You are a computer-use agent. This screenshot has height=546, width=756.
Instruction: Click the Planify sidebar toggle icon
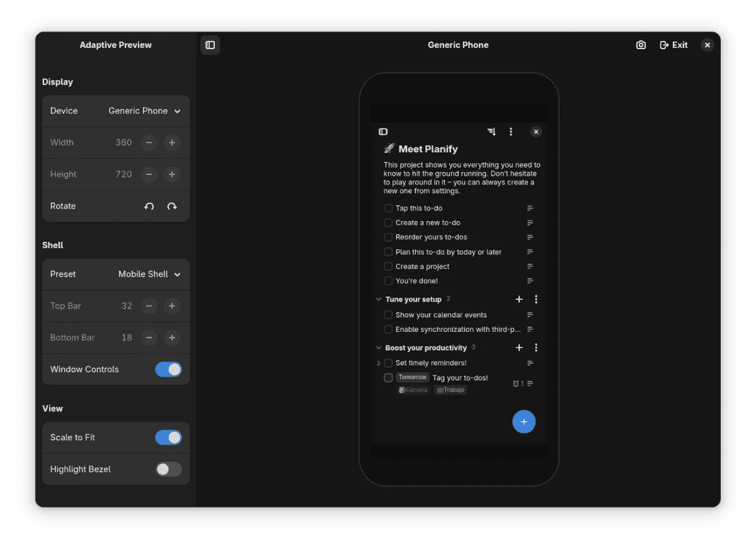pos(383,132)
